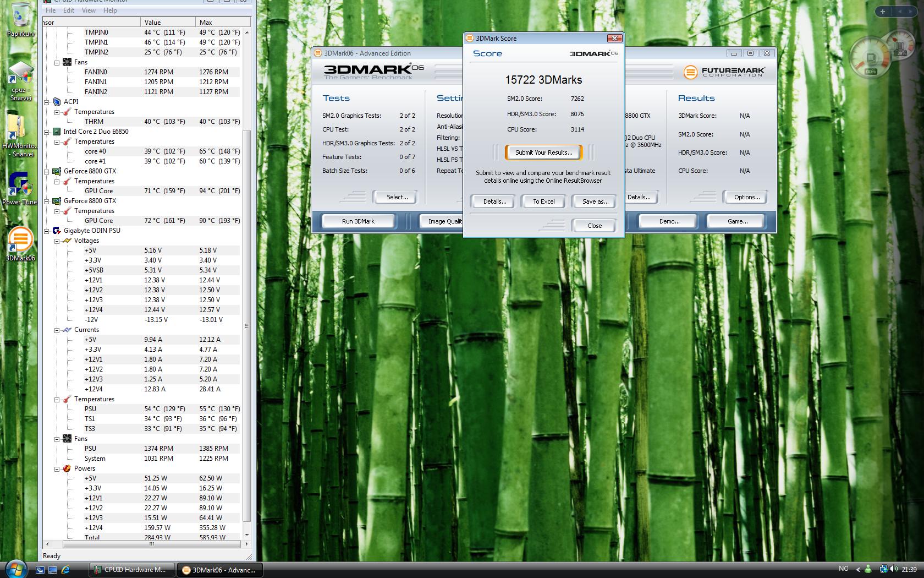Click the ACPI shield icon
The width and height of the screenshot is (924, 578).
(56, 102)
